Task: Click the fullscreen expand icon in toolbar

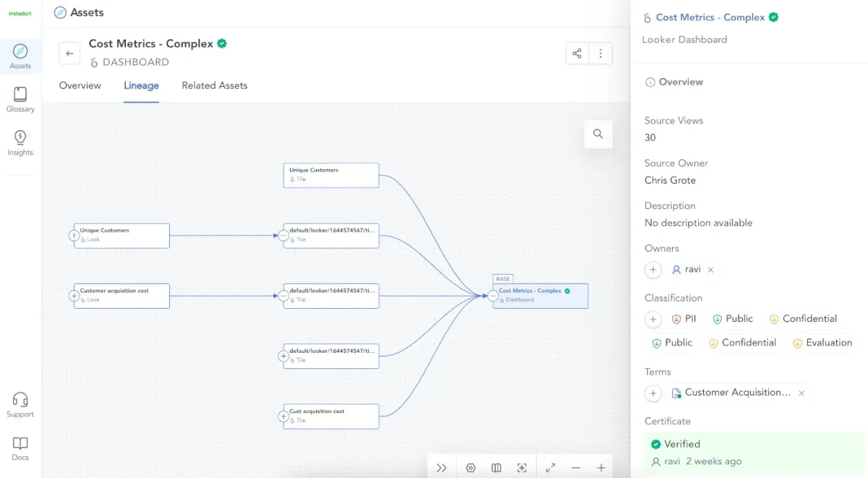Action: (x=550, y=468)
